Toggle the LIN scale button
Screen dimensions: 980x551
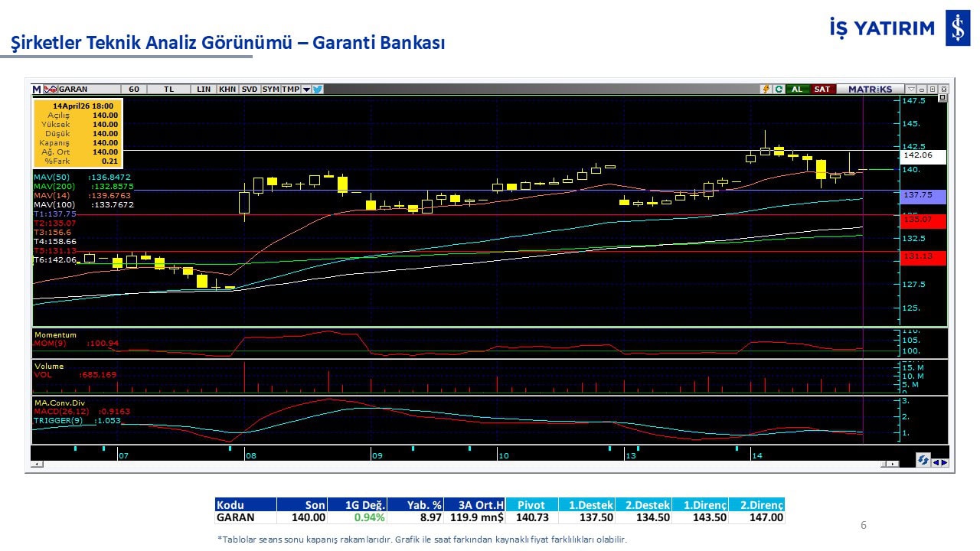(203, 90)
